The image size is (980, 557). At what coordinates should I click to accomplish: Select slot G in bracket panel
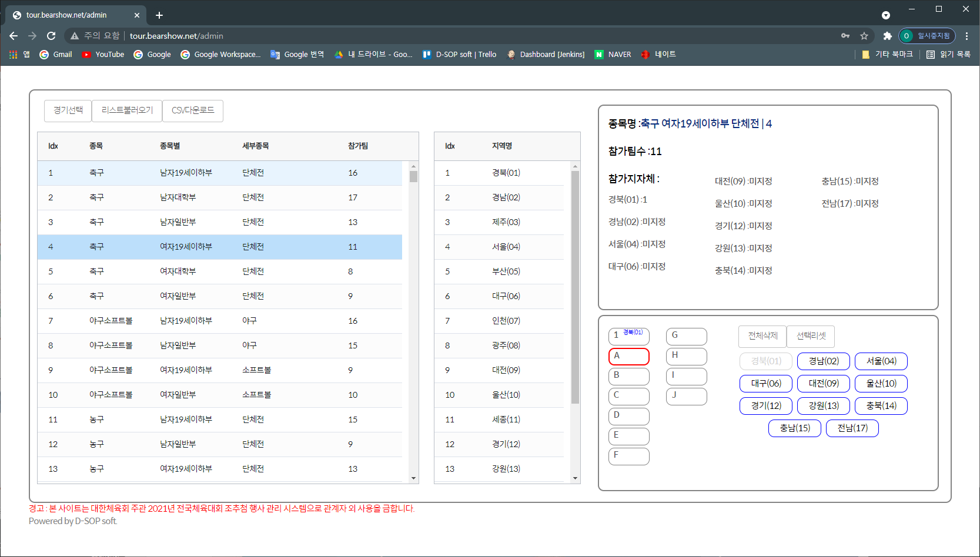click(687, 337)
